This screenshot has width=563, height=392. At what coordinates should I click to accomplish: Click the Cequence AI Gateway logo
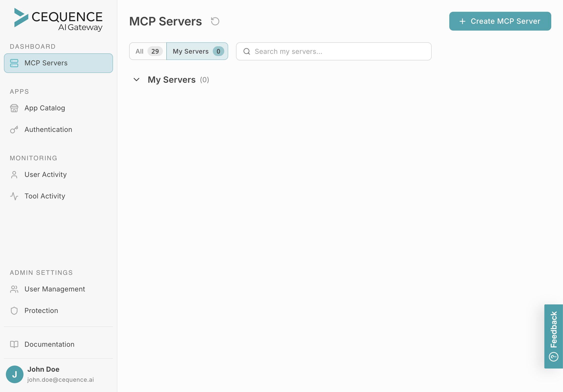point(58,20)
